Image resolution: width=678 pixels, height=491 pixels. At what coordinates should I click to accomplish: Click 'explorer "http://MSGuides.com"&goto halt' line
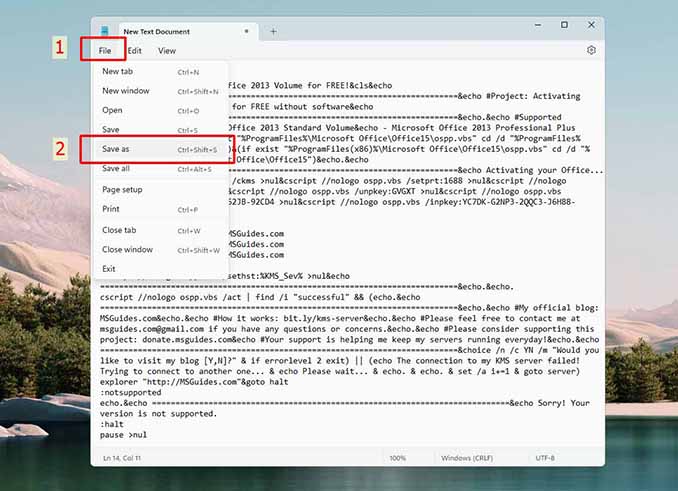coord(194,382)
